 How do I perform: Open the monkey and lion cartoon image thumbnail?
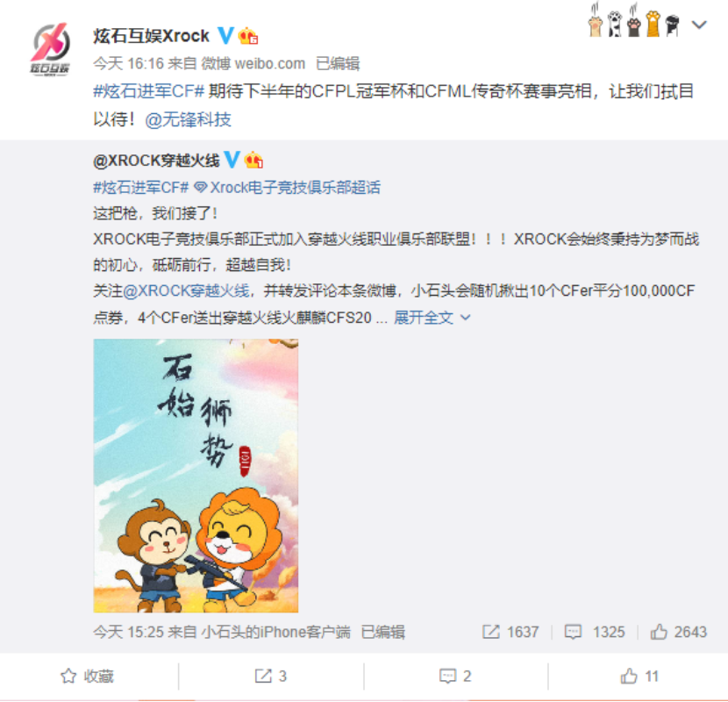[196, 476]
